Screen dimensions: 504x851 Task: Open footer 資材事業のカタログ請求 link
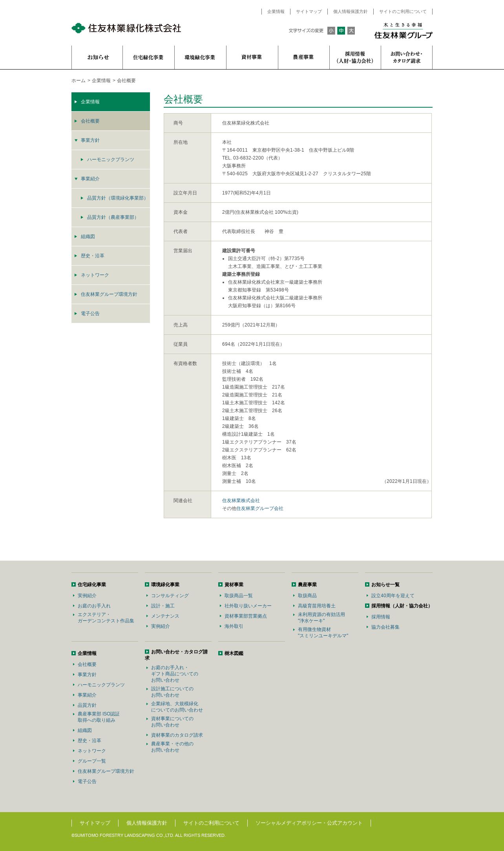177,735
